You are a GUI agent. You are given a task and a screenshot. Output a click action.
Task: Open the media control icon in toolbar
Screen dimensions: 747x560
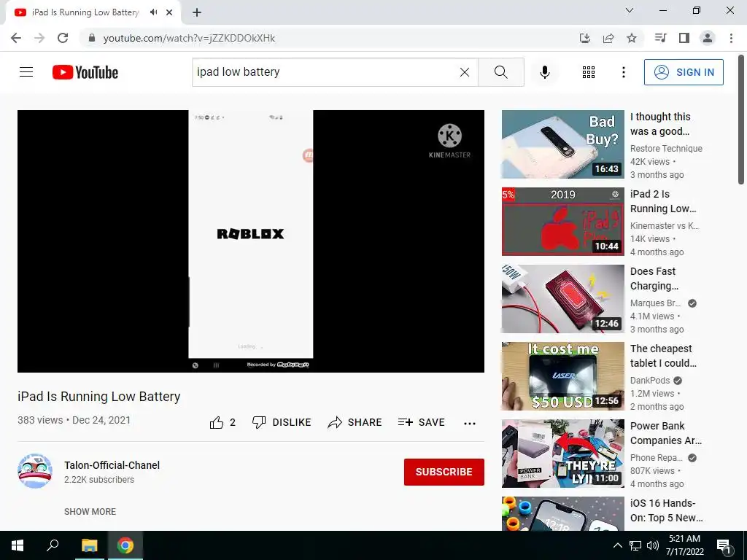coord(660,38)
